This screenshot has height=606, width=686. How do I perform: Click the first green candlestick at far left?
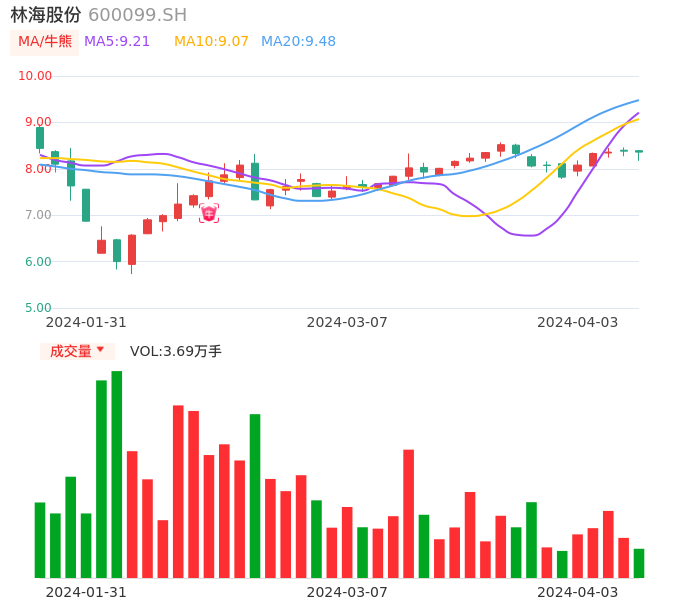tap(40, 138)
